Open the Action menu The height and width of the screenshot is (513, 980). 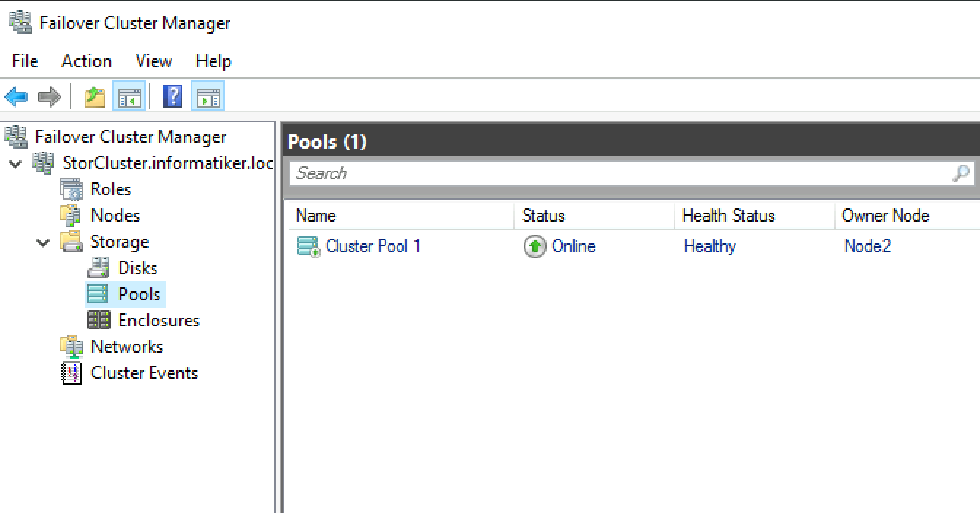click(87, 61)
